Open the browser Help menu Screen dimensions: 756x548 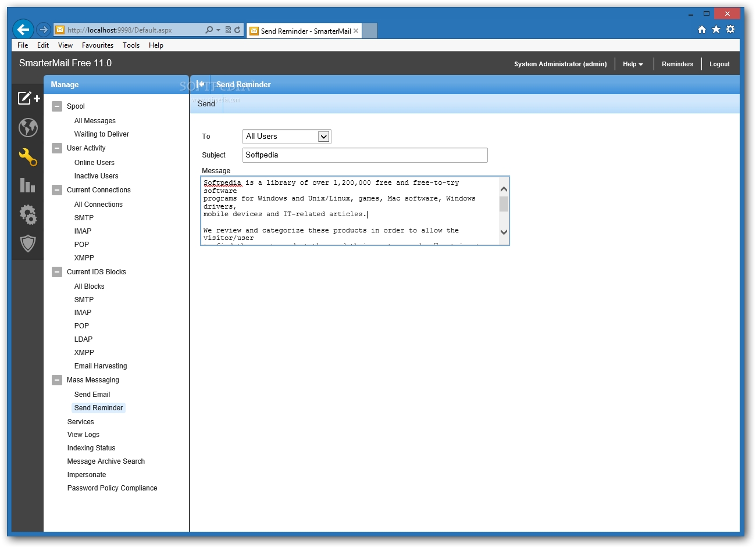click(156, 45)
